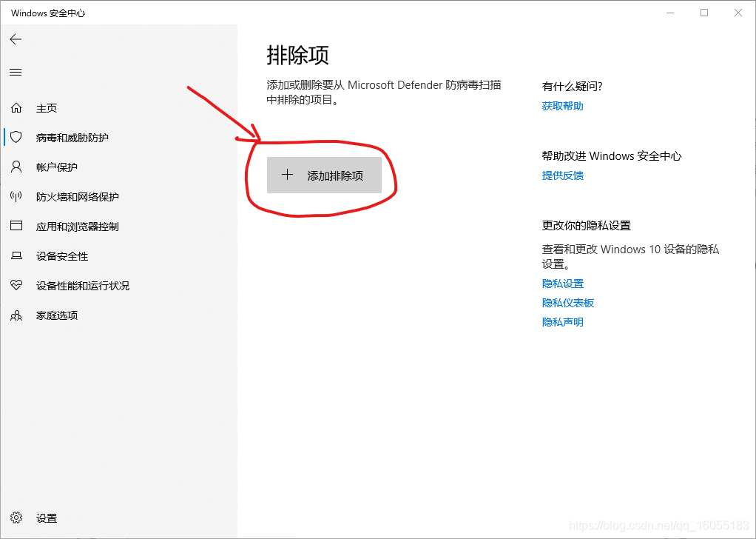The width and height of the screenshot is (756, 539).
Task: Click the window icon for 应用和浏览器控制
Action: pyautogui.click(x=16, y=226)
